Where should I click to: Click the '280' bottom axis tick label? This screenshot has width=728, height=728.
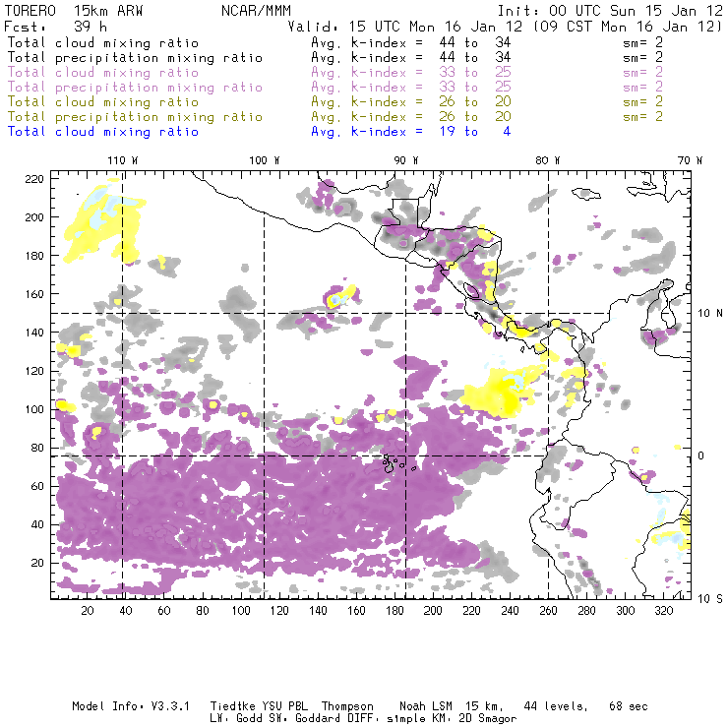[587, 611]
